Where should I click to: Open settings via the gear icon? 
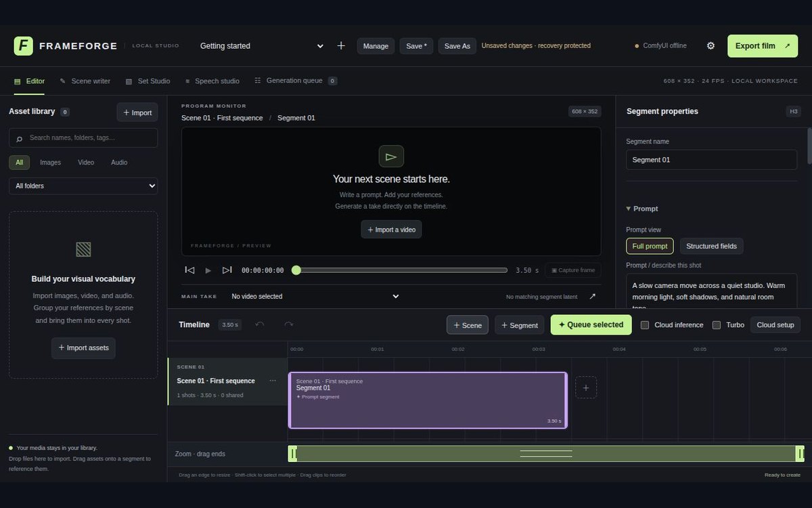(710, 46)
